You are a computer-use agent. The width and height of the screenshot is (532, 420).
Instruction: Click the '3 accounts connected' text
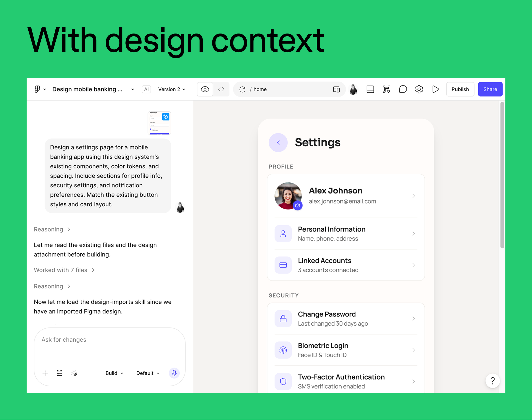tap(328, 270)
